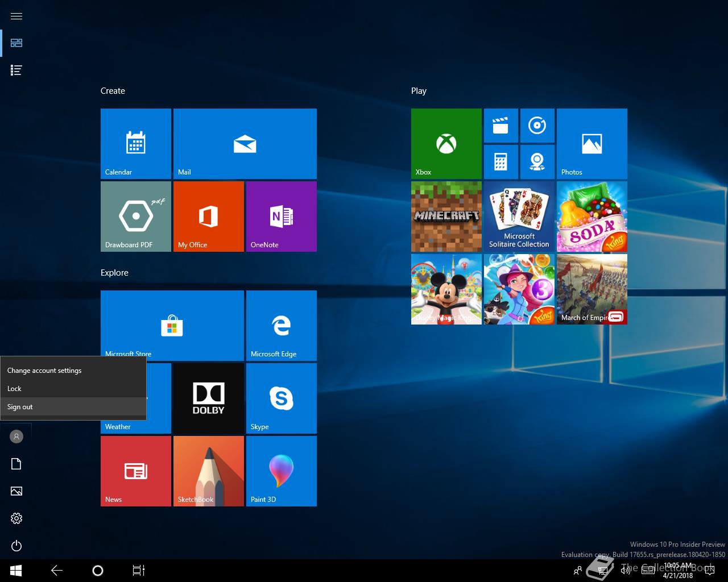Image resolution: width=728 pixels, height=582 pixels.
Task: Open the user account icon
Action: click(x=16, y=436)
